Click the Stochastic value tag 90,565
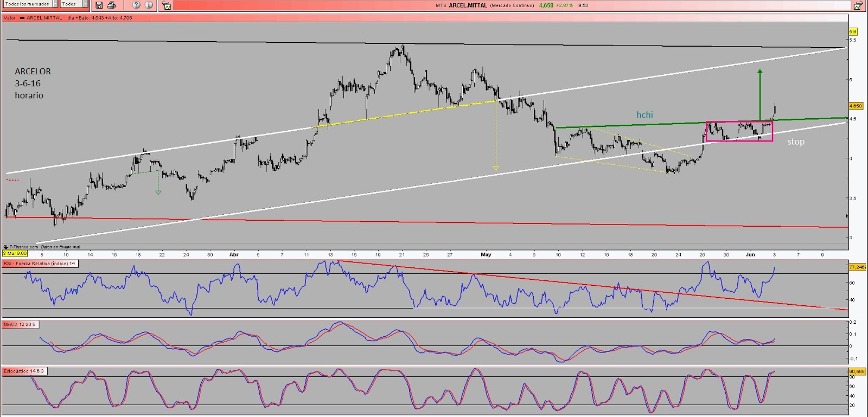The height and width of the screenshot is (417, 868). pyautogui.click(x=857, y=371)
